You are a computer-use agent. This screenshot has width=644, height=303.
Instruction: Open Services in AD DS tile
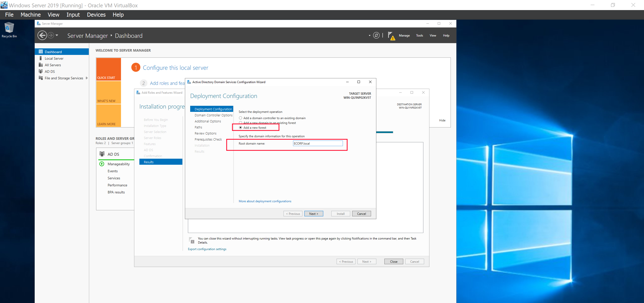pos(114,178)
